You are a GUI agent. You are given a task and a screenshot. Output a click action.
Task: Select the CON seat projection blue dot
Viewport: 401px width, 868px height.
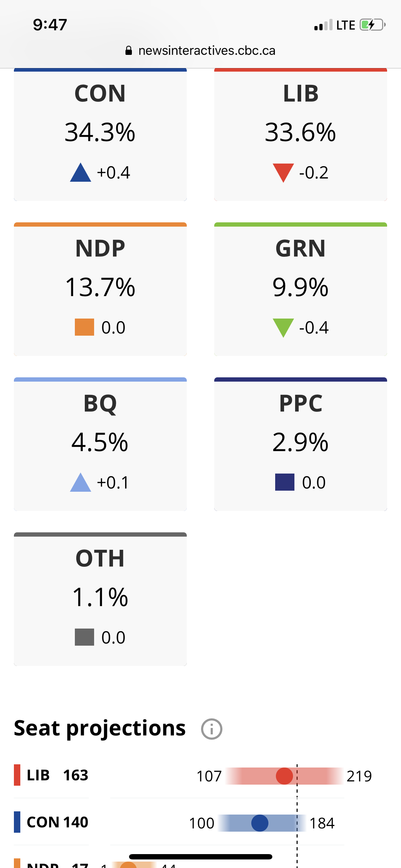pos(260,823)
